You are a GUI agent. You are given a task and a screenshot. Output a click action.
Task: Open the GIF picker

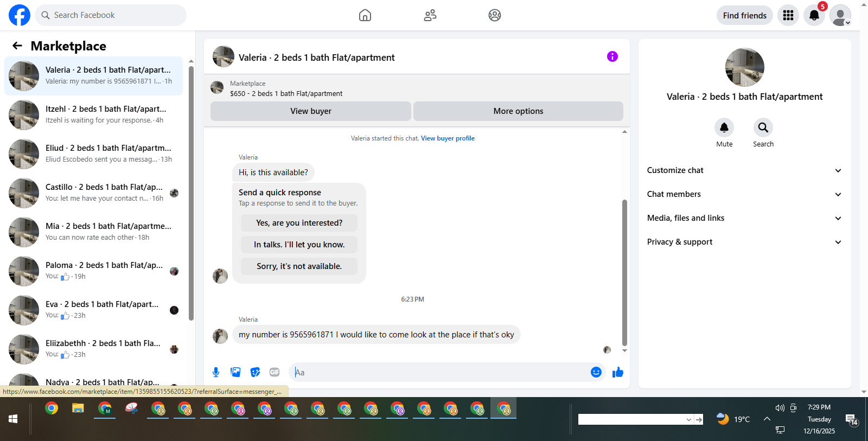(x=275, y=372)
